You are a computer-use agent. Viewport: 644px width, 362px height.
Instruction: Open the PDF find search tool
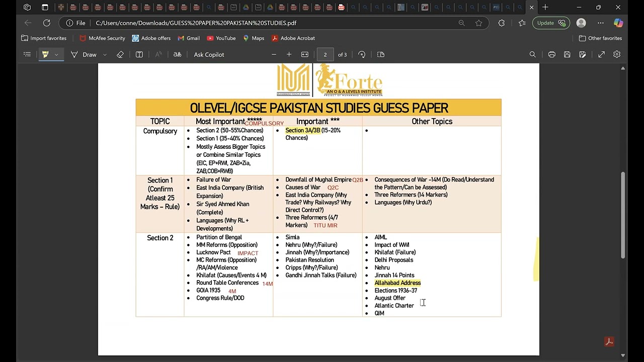point(532,54)
